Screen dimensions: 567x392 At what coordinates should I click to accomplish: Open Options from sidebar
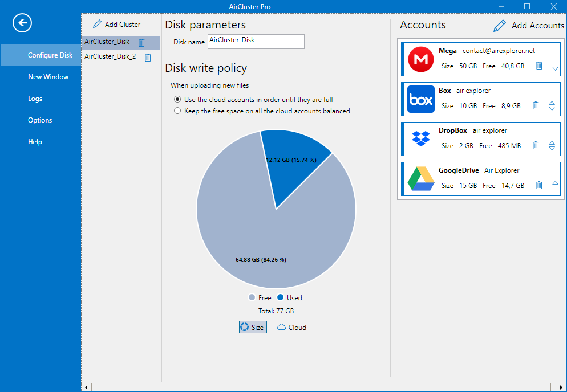click(x=40, y=120)
